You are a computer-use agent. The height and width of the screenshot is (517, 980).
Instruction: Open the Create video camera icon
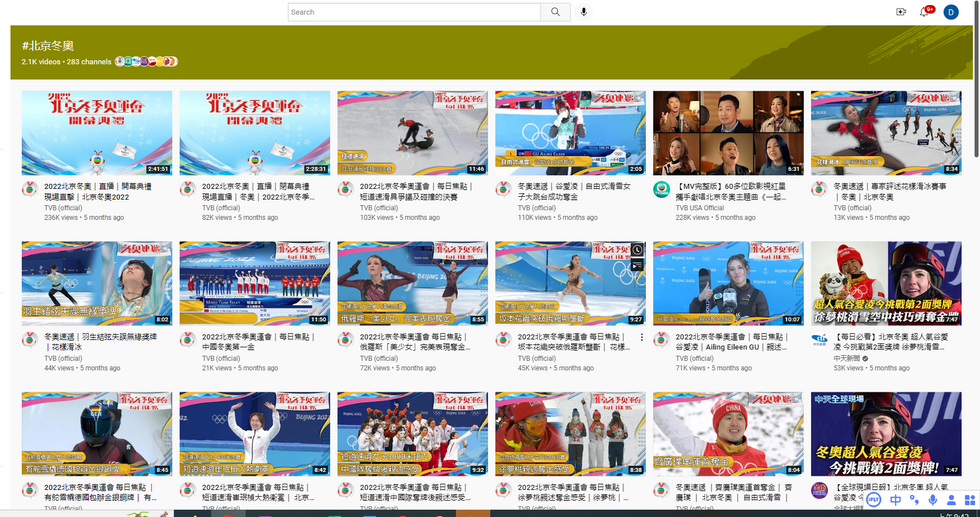[901, 12]
